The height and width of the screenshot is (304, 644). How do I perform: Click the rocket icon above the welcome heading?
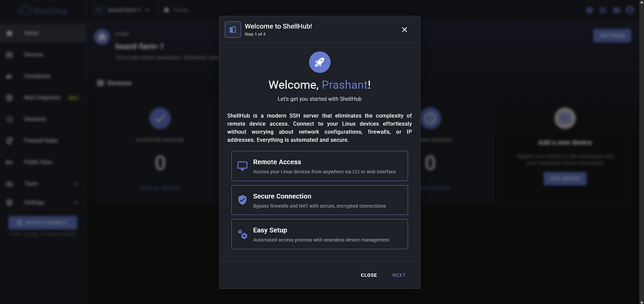coord(319,62)
